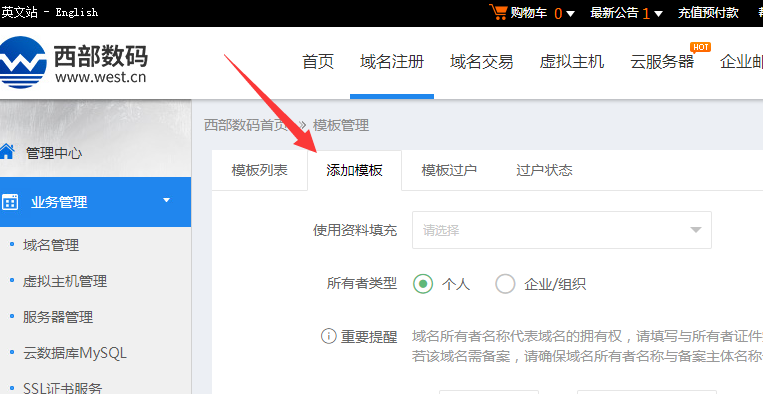Click the calendar icon beside 业务管理
This screenshot has height=394, width=763.
click(x=10, y=202)
